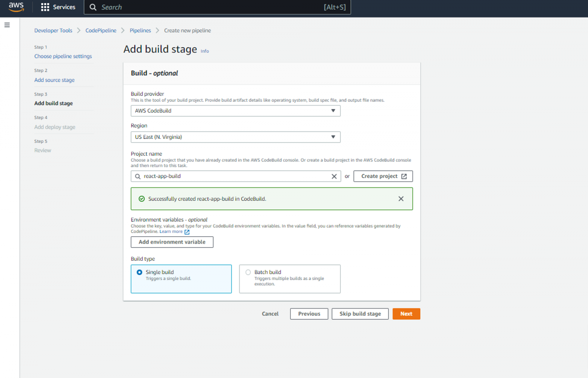The image size is (588, 378).
Task: Navigate to Pipelines via breadcrumb
Action: (140, 30)
